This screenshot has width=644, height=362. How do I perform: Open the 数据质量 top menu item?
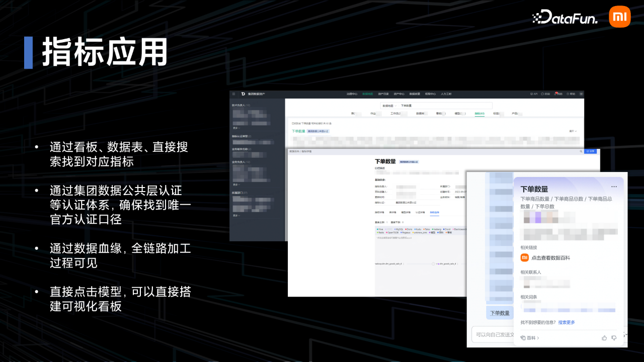pyautogui.click(x=415, y=94)
